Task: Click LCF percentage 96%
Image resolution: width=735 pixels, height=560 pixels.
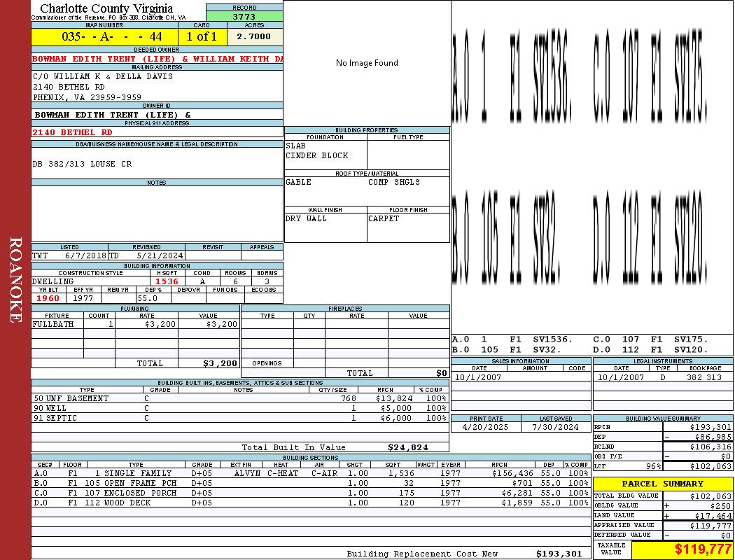Action: click(x=653, y=466)
